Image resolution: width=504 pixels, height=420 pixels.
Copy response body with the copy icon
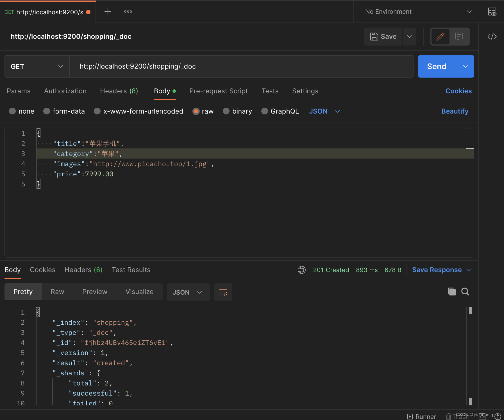(451, 292)
